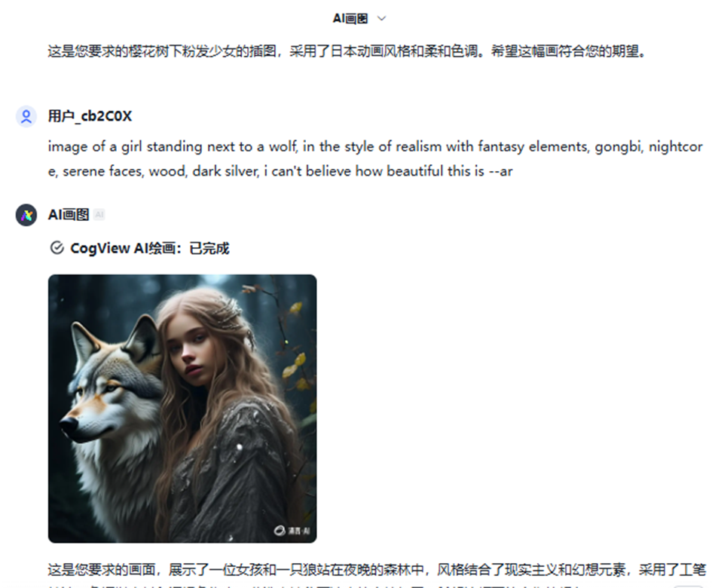Viewport: 712px width, 588px height.
Task: Click the English prompt first line
Action: coord(375,147)
